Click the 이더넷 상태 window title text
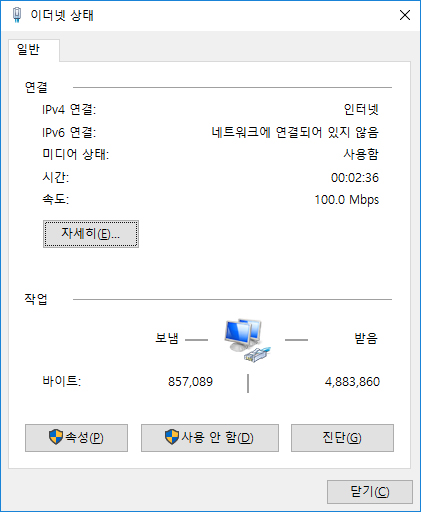This screenshot has width=421, height=512. pos(62,15)
